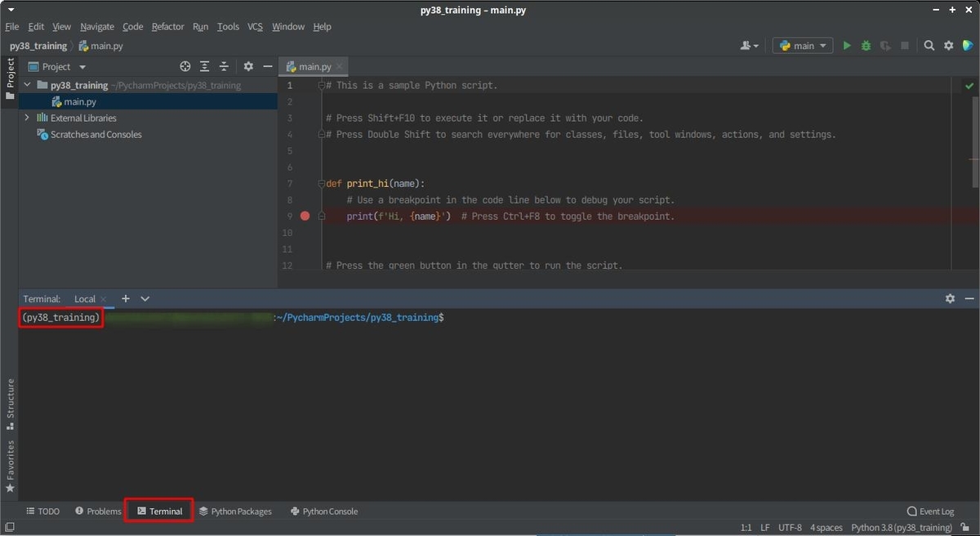Click py38_training breadcrumb in navigation bar
Image resolution: width=980 pixels, height=536 pixels.
tap(38, 47)
